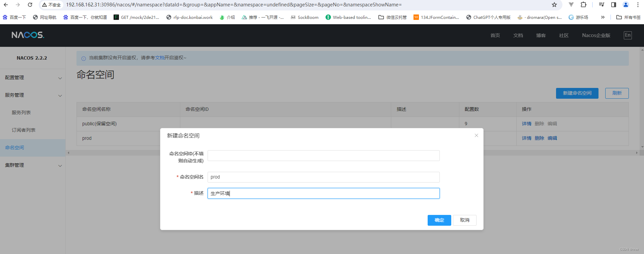Open the browser extensions puzzle icon
Image resolution: width=644 pixels, height=254 pixels.
(584, 5)
